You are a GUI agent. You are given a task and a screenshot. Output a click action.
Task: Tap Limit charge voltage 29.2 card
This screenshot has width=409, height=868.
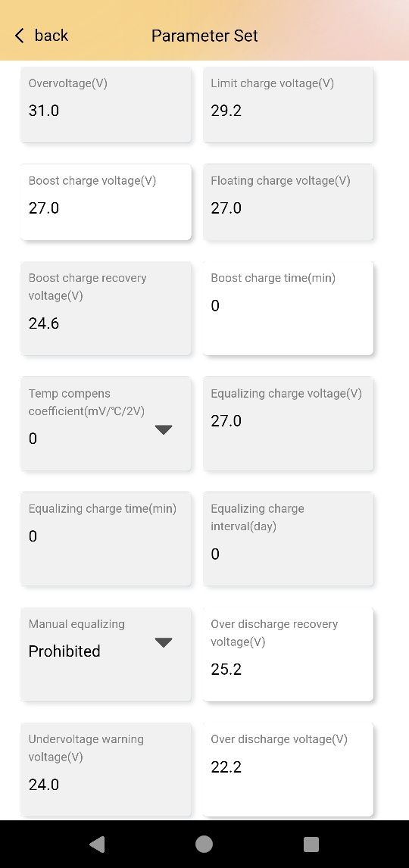[x=289, y=105]
